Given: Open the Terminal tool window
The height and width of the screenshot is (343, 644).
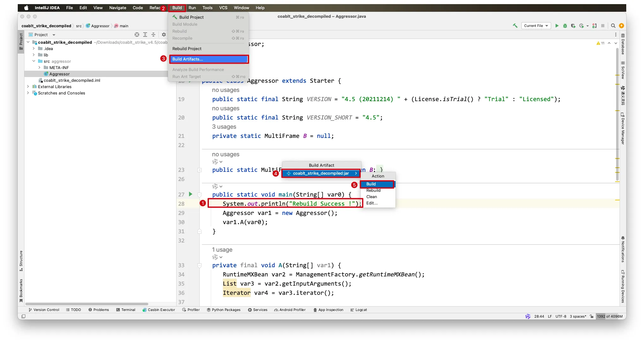Looking at the screenshot, I should (126, 310).
